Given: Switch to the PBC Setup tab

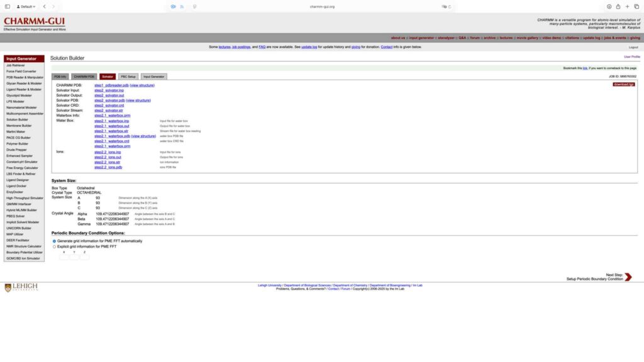Looking at the screenshot, I should (x=128, y=77).
